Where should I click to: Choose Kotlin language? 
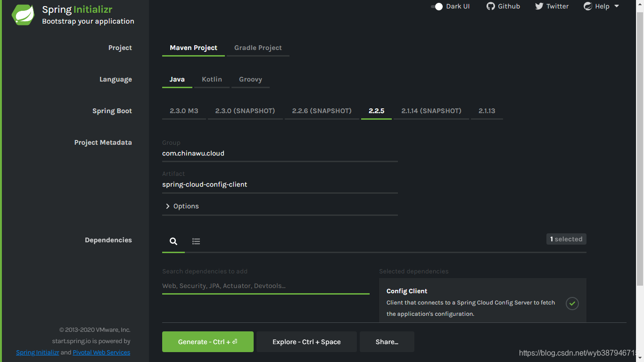pyautogui.click(x=212, y=79)
